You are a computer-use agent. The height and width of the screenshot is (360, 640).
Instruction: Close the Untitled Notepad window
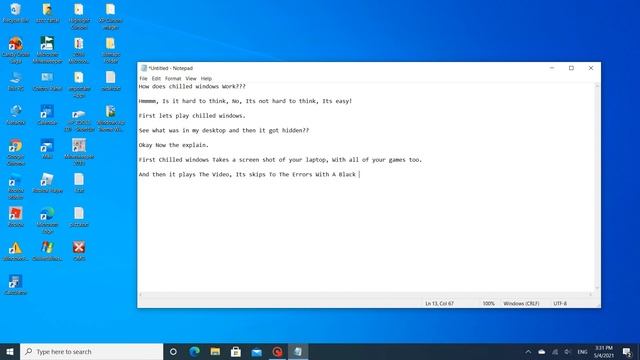[x=591, y=68]
